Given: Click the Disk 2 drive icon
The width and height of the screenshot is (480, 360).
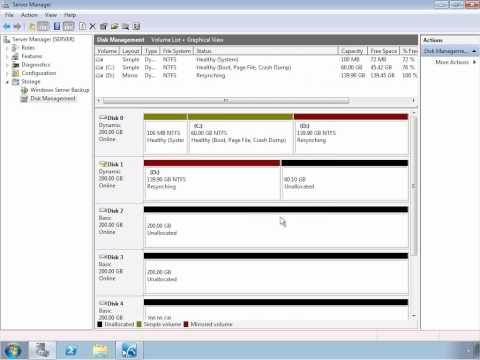Looking at the screenshot, I should coord(103,210).
